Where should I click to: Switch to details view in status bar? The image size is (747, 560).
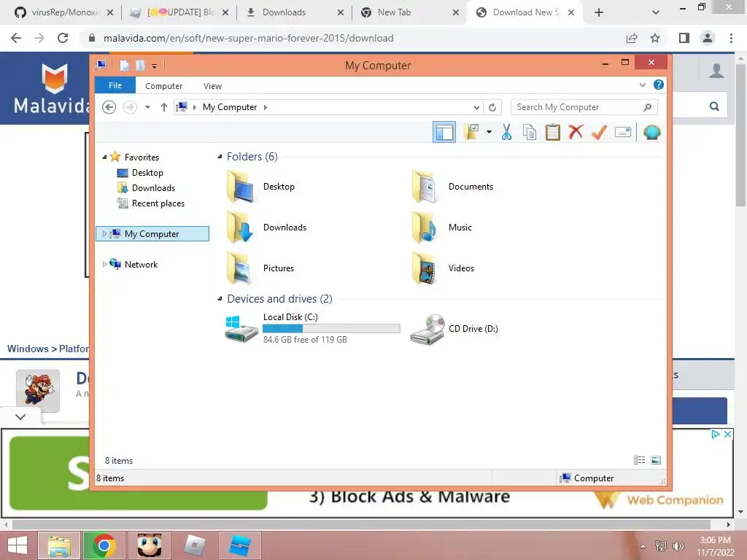[639, 460]
